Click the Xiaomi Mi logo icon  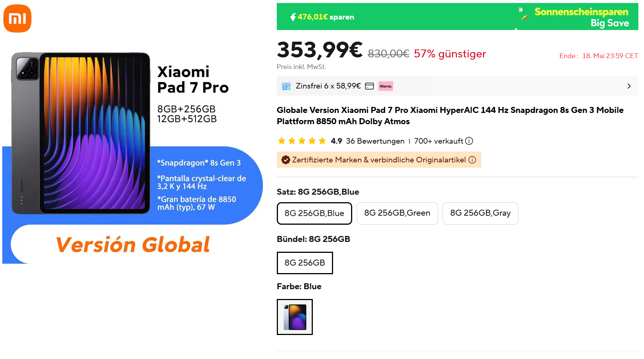[17, 19]
